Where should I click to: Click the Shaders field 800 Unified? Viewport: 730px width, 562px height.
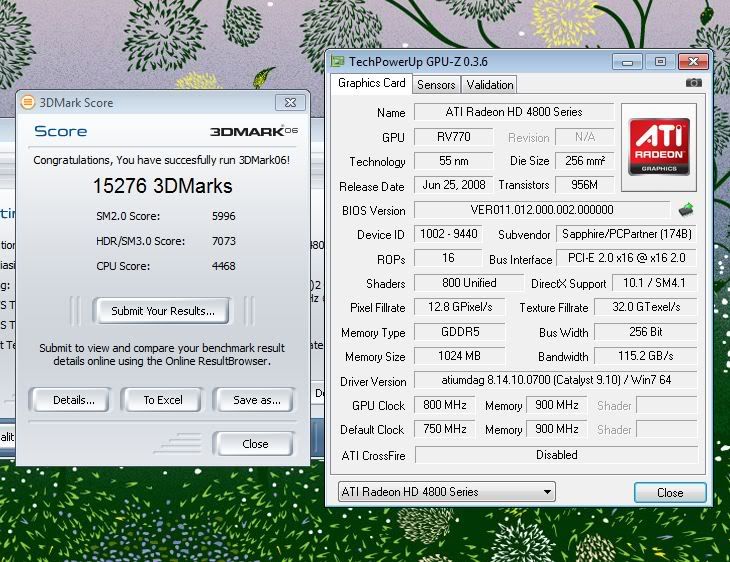point(469,283)
